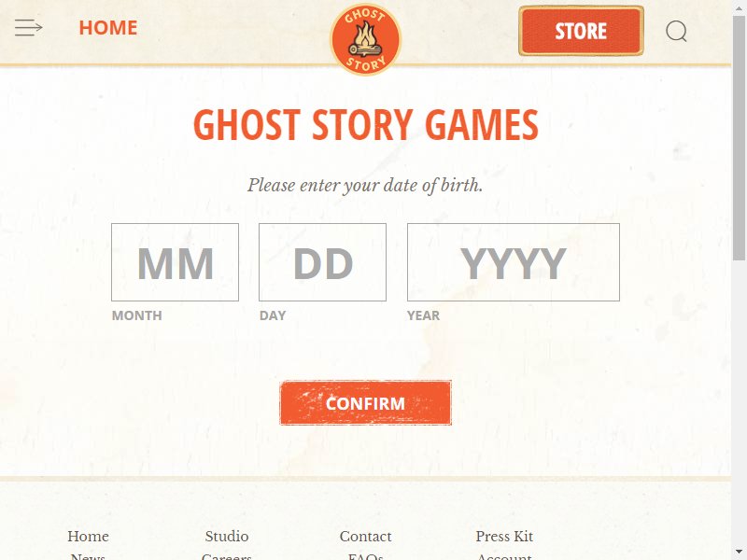
Task: Open the News footer link
Action: 88,556
